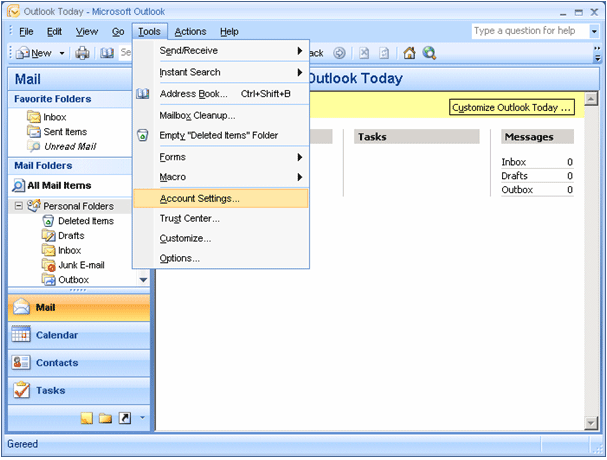Click the Forward navigation arrow icon

(339, 53)
